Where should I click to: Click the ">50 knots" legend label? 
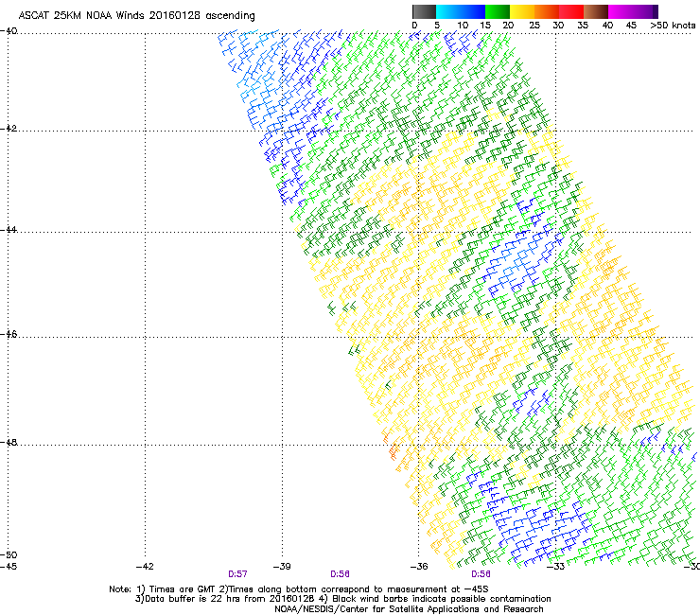[673, 26]
